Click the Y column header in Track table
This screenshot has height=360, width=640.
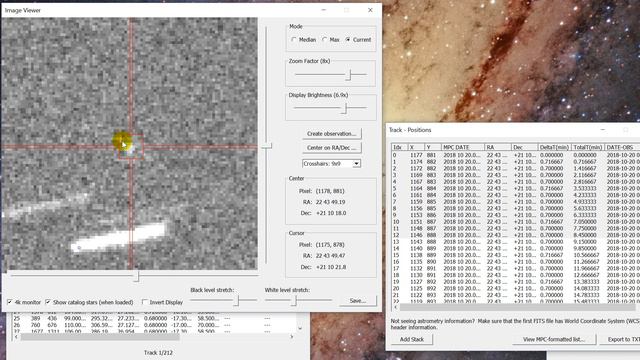(433, 147)
